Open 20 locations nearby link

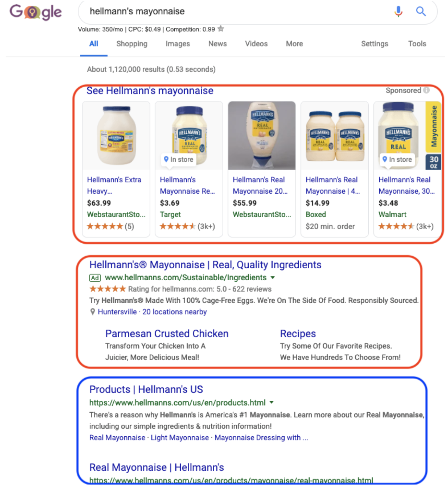174,312
